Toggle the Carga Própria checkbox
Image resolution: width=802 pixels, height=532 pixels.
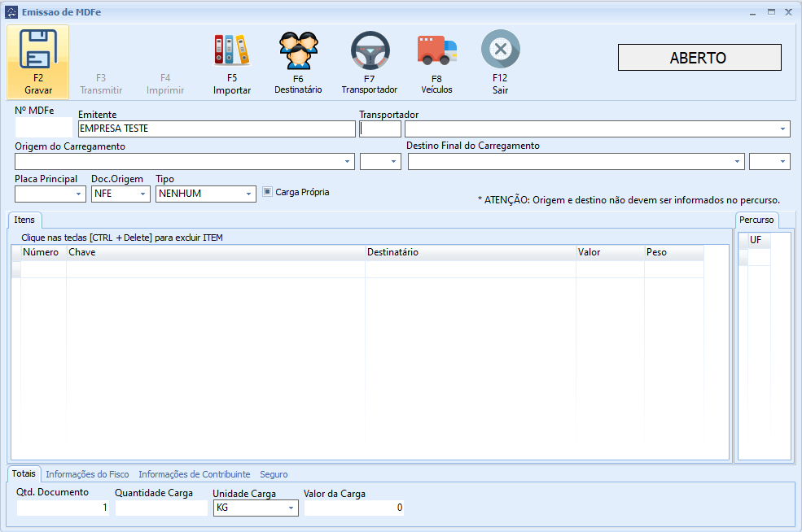[267, 192]
